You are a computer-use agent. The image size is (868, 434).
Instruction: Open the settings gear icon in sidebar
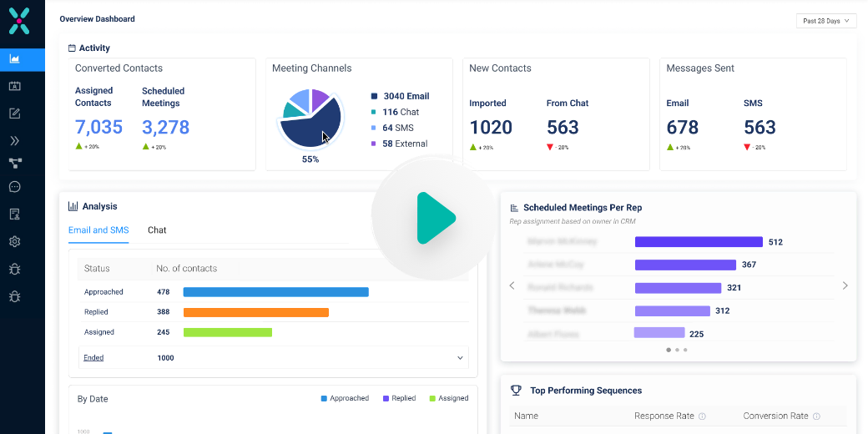click(15, 242)
